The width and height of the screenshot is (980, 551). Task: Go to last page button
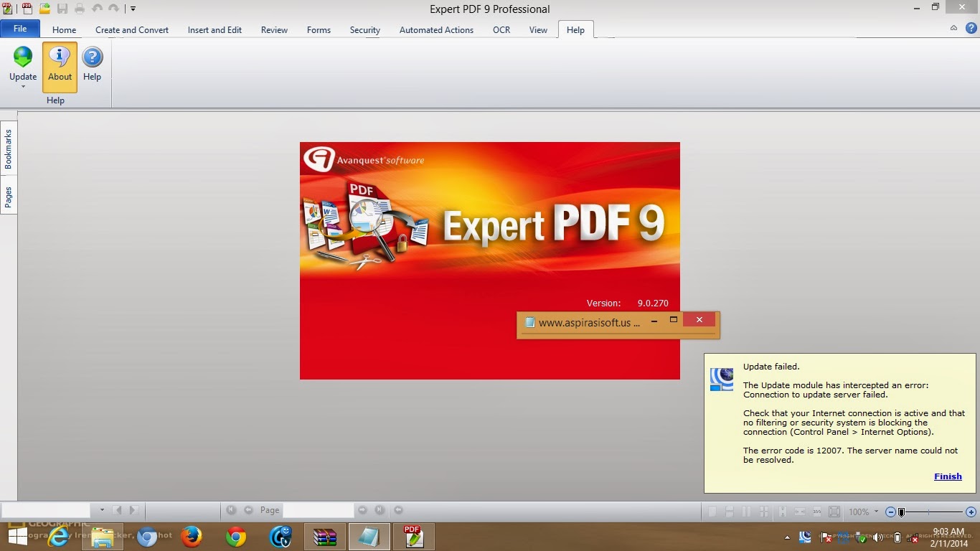tap(380, 510)
